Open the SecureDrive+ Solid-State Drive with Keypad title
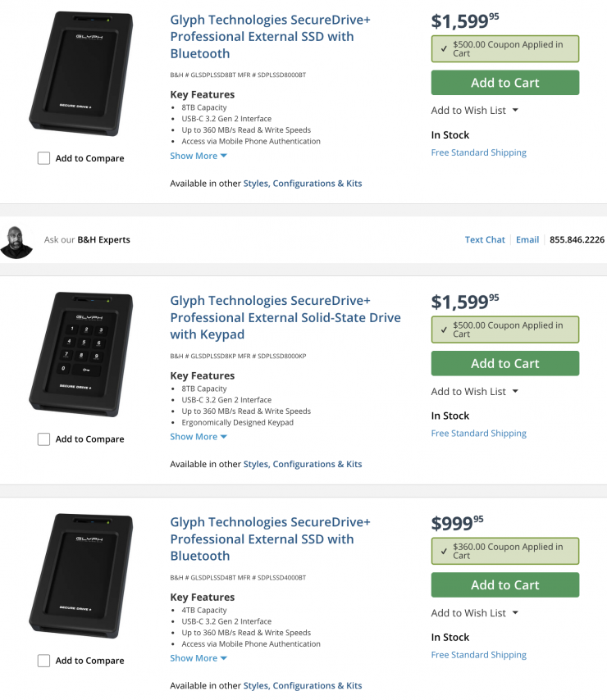This screenshot has width=607, height=700. pos(285,317)
